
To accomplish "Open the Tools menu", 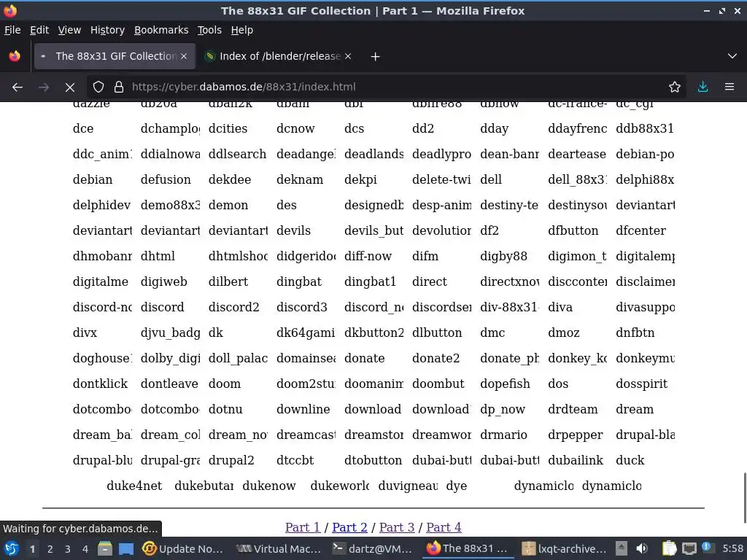I will [209, 30].
